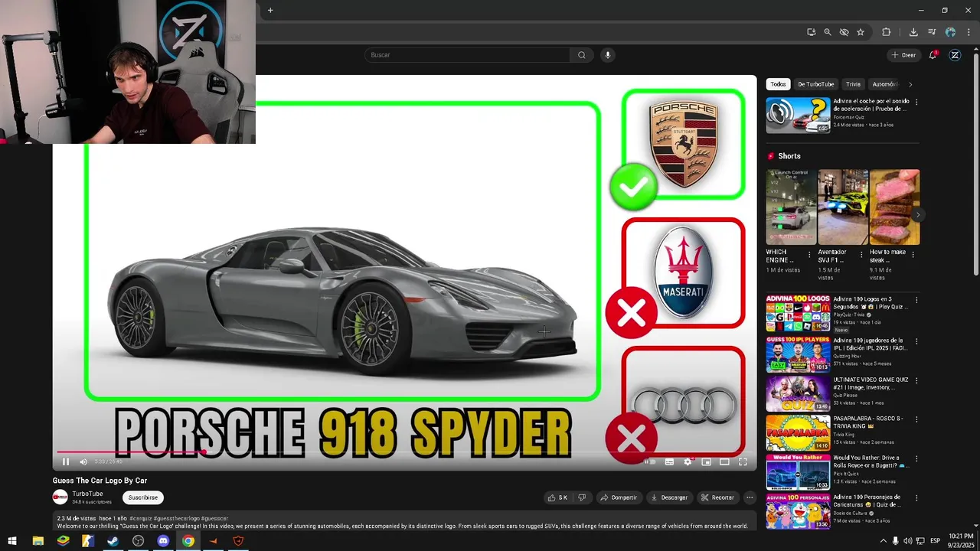The height and width of the screenshot is (551, 980).
Task: Open the How to make steak short
Action: (x=894, y=207)
